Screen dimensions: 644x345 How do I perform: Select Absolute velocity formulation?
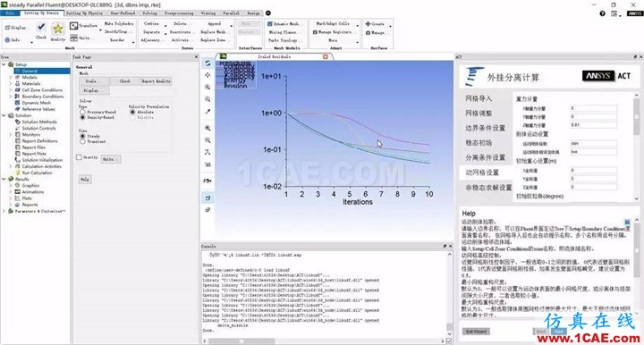[x=132, y=112]
